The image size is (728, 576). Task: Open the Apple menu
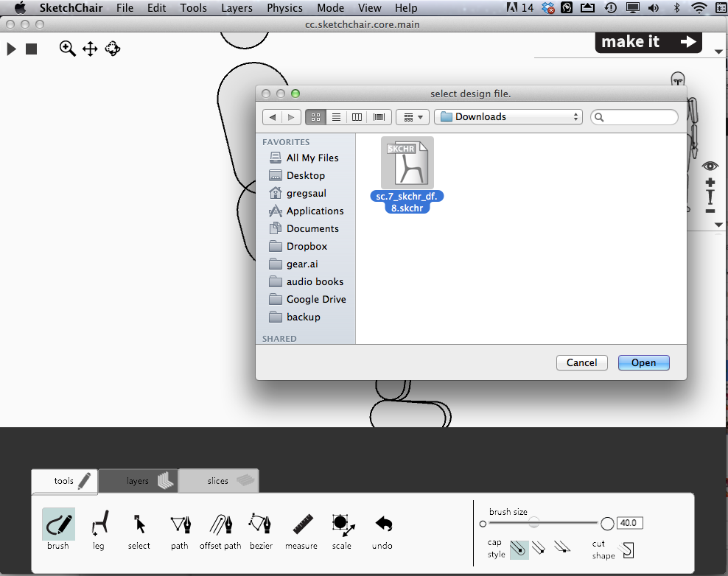20,8
